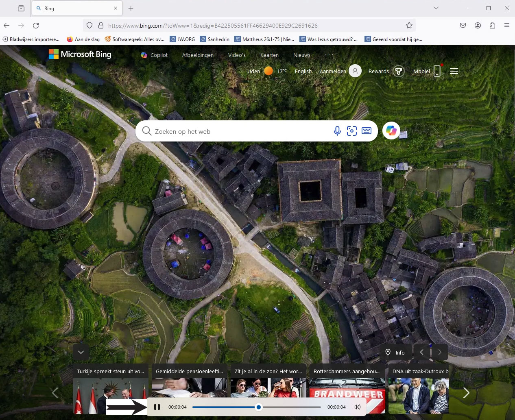Open the Bing hamburger settings menu

click(x=454, y=71)
